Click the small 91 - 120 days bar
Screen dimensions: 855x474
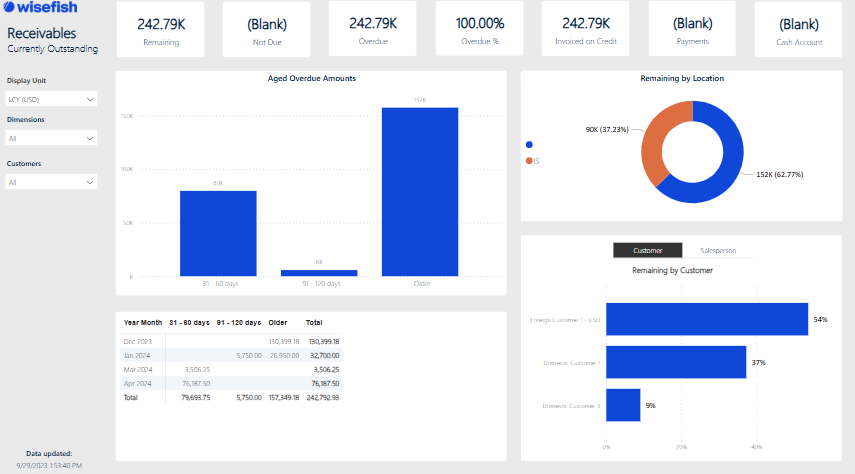point(319,273)
